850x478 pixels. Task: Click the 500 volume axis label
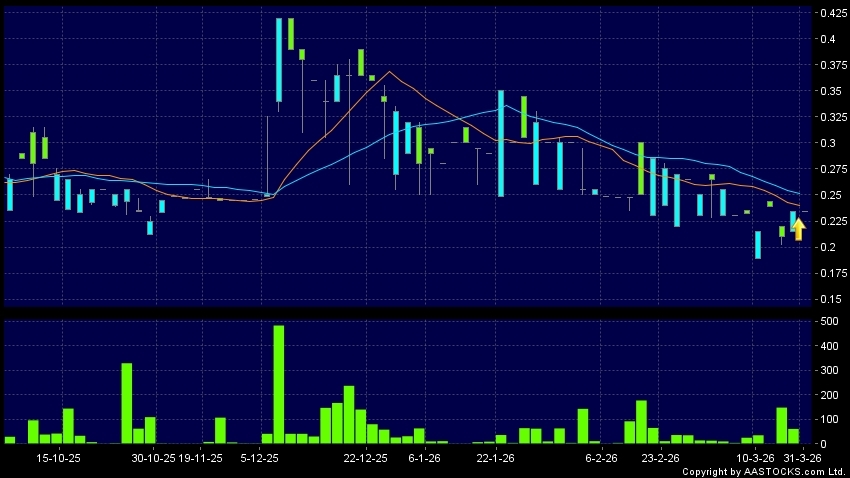tap(828, 322)
